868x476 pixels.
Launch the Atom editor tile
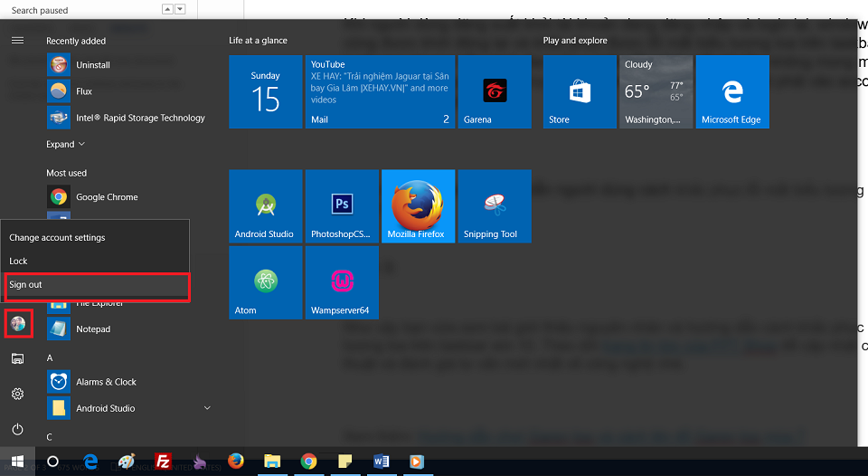pyautogui.click(x=266, y=282)
